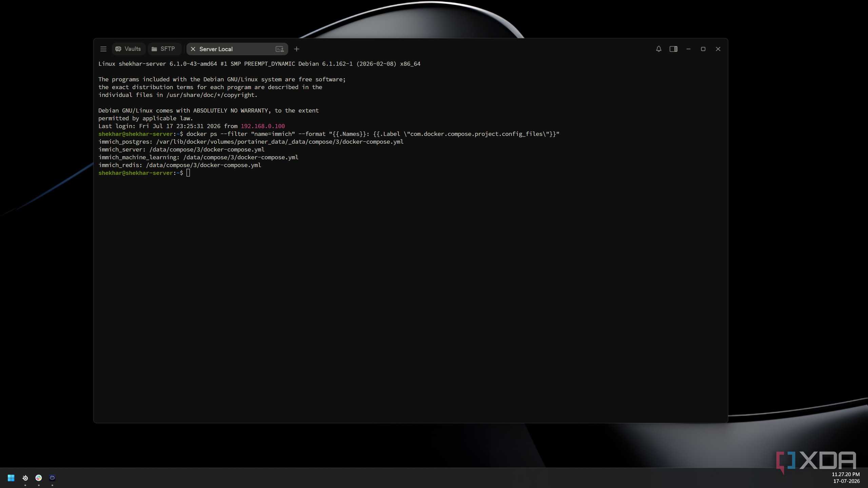Open the Windows Start menu
This screenshot has width=868, height=488.
click(x=11, y=478)
